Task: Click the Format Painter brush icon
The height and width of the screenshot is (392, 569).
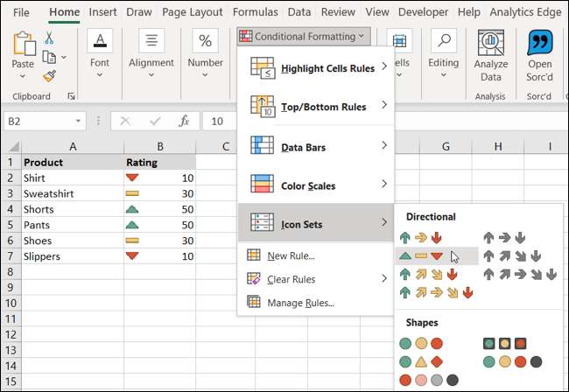Action: (49, 76)
